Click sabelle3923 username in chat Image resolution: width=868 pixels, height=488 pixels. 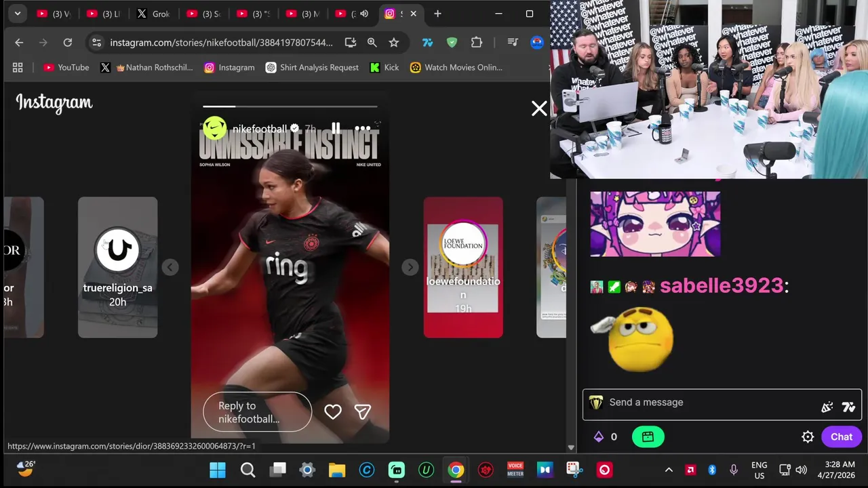point(722,285)
